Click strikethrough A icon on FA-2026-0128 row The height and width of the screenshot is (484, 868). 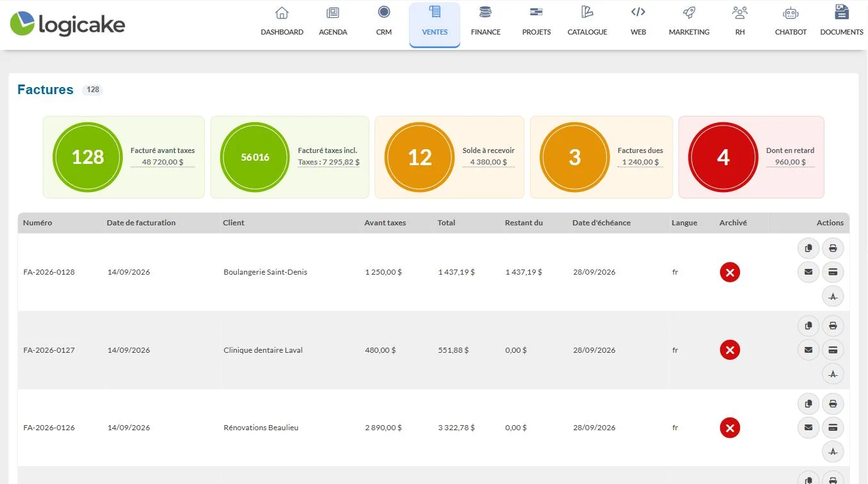point(833,296)
